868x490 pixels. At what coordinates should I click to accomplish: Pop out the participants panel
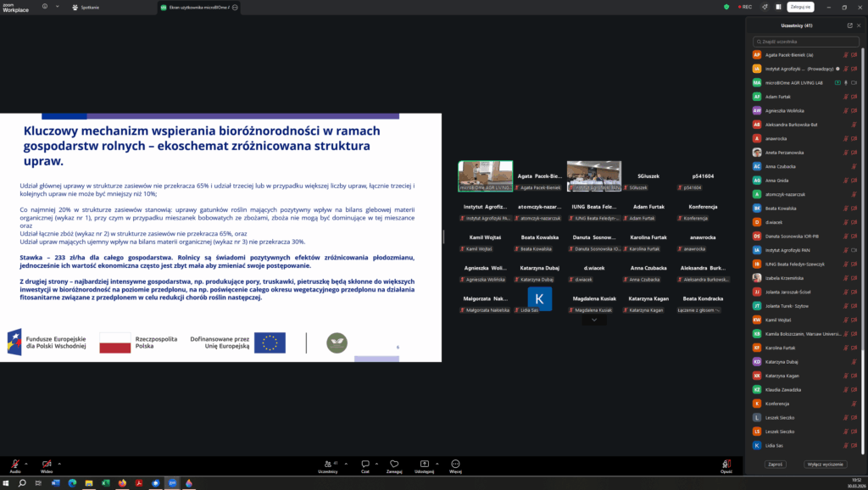(850, 25)
